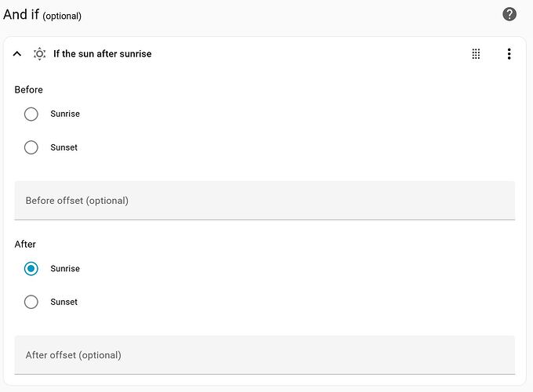Image resolution: width=533 pixels, height=392 pixels.
Task: Open the three-dot condition menu
Action: click(509, 54)
